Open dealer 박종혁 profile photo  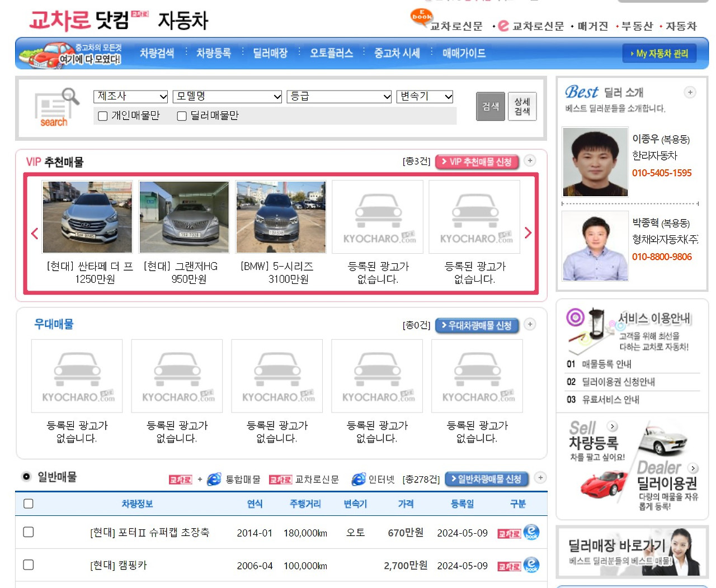595,246
